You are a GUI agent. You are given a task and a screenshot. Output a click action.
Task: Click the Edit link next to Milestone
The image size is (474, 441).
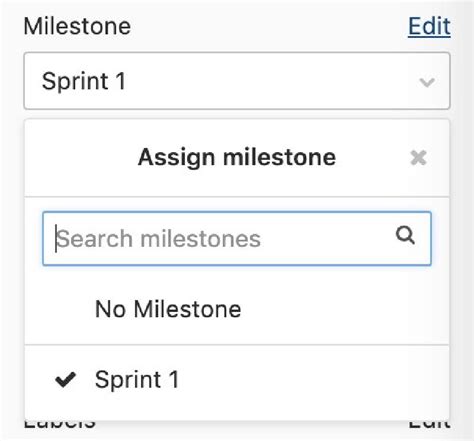point(429,26)
